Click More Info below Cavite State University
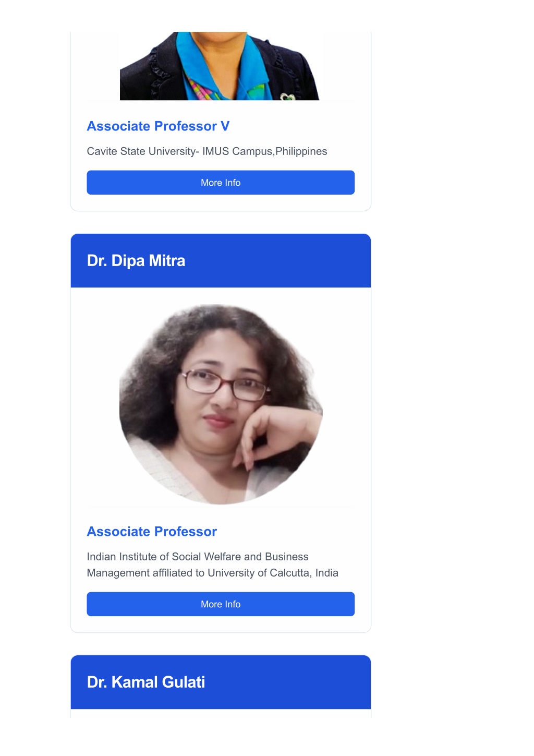This screenshot has height=756, width=534. click(221, 183)
